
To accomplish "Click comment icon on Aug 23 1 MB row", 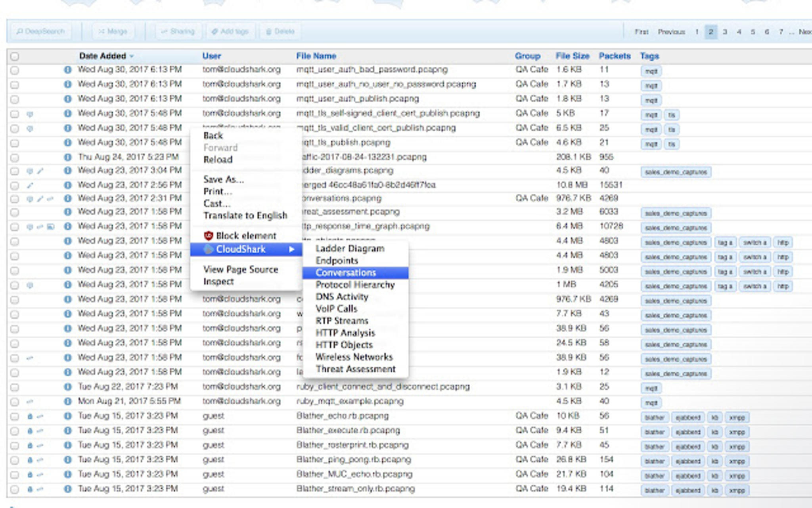I will pyautogui.click(x=30, y=285).
